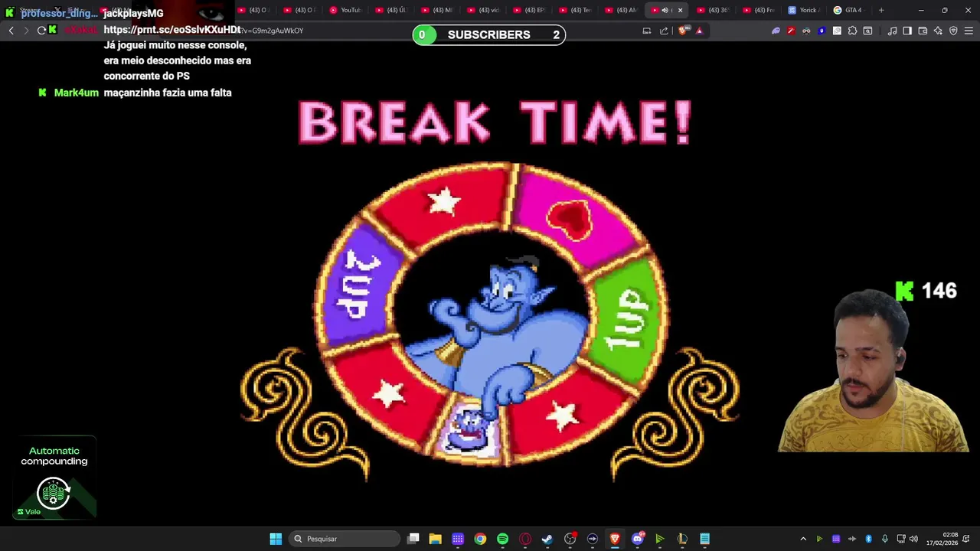
Task: Switch to the YouTube tab
Action: (x=345, y=10)
